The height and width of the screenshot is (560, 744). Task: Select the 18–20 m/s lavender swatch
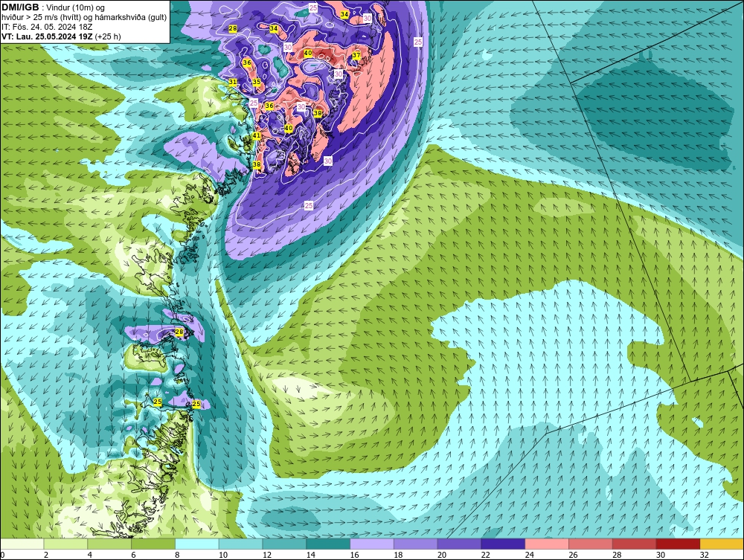416,544
